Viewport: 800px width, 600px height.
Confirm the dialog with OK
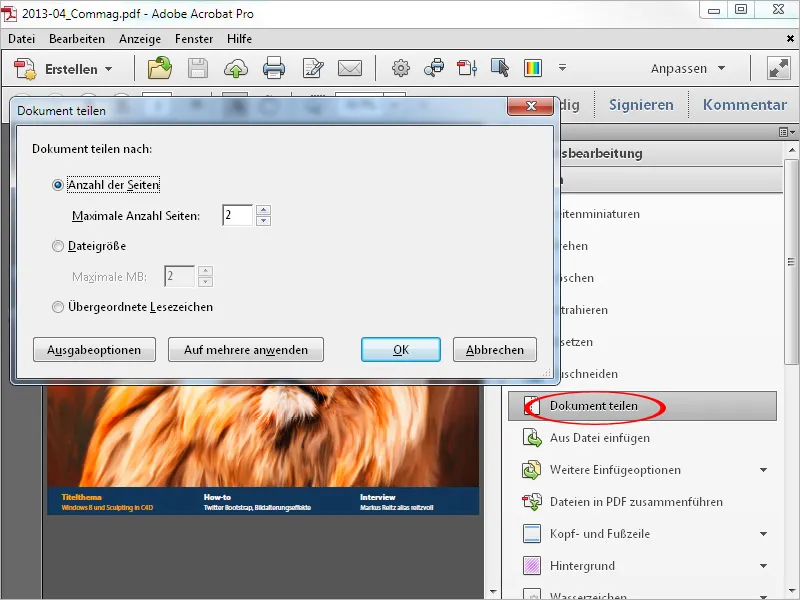(x=401, y=349)
